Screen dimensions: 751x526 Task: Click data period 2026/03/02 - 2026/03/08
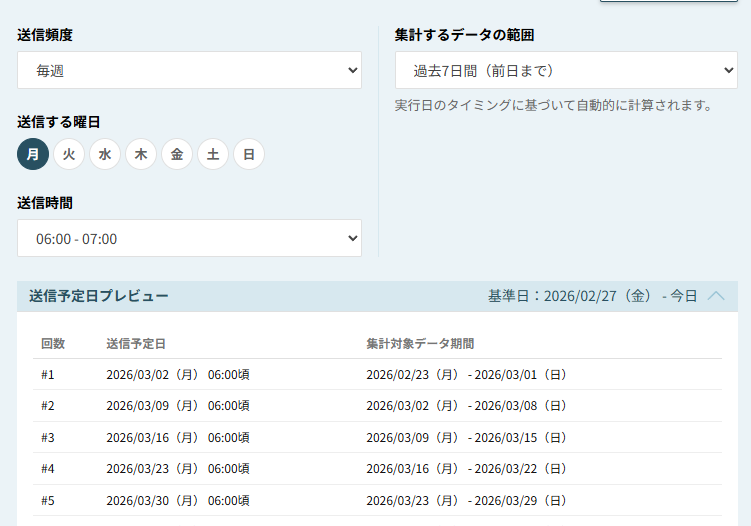tap(467, 406)
